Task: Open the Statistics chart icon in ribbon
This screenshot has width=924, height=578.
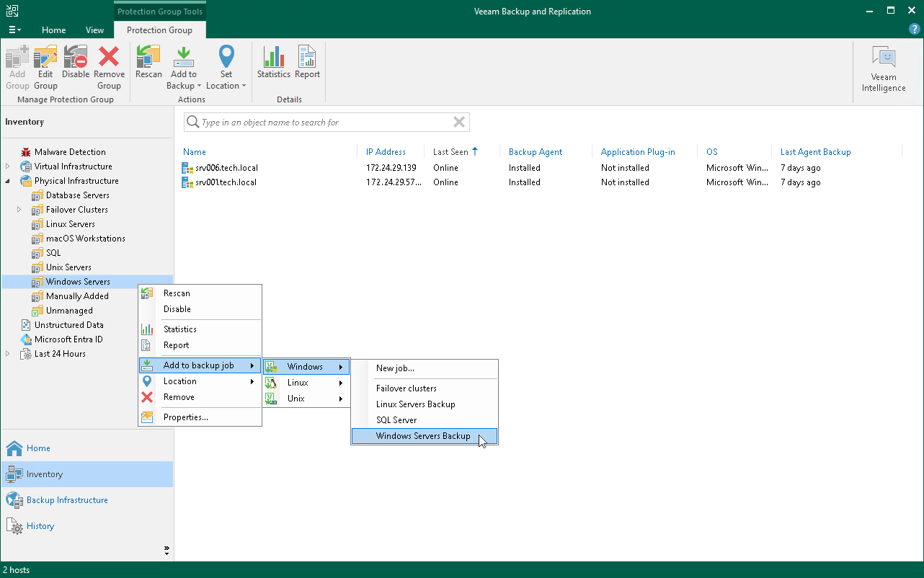Action: point(274,56)
